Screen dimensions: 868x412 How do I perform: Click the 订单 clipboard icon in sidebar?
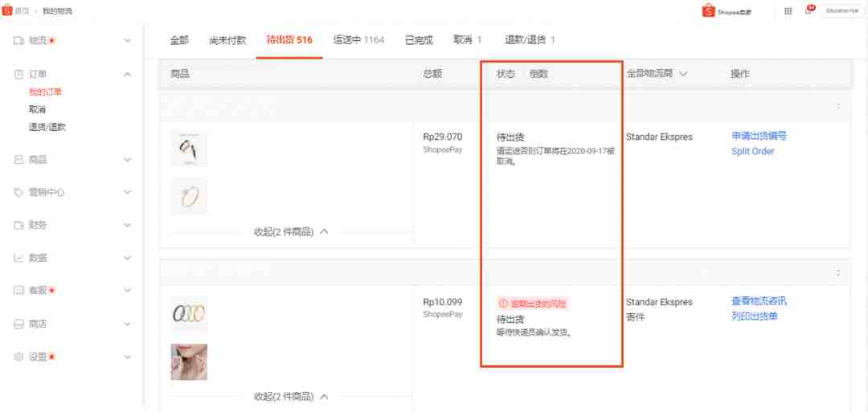pyautogui.click(x=18, y=74)
